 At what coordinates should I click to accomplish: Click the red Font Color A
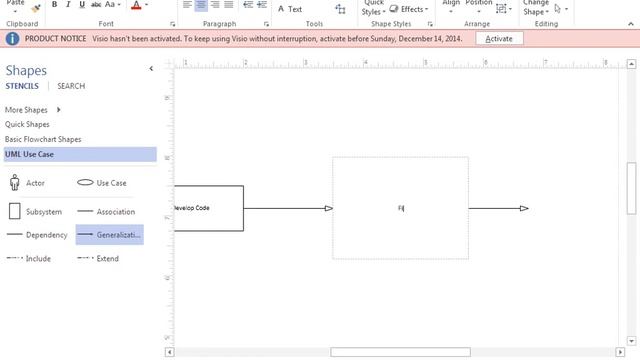136,5
